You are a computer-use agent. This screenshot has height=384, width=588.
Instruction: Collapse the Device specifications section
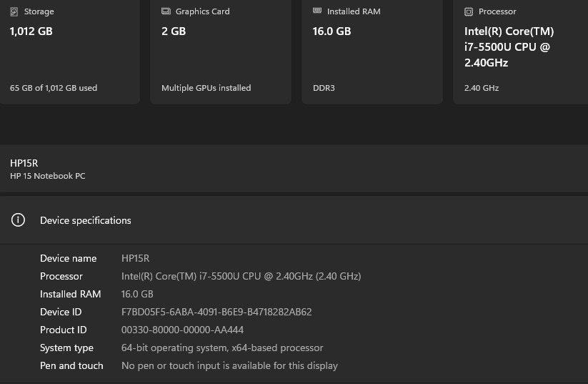tap(294, 220)
